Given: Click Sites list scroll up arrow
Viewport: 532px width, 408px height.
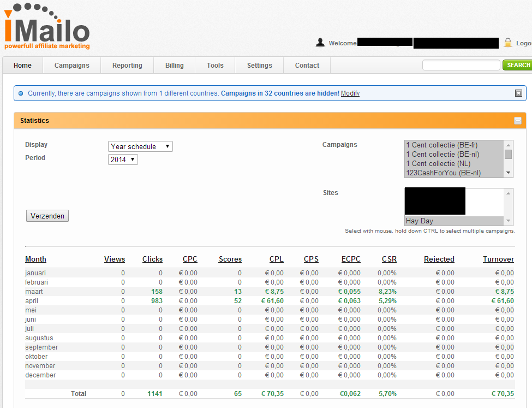Looking at the screenshot, I should pyautogui.click(x=508, y=193).
